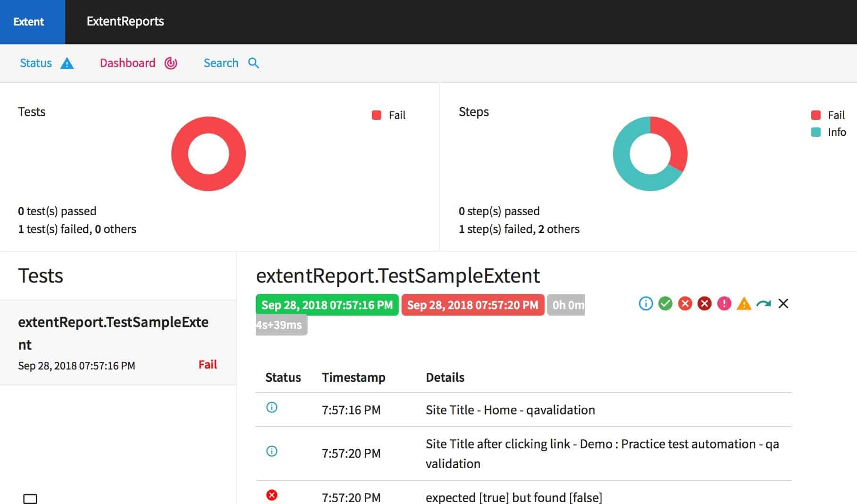Click the pink Error filter icon
This screenshot has height=504, width=857.
[724, 304]
